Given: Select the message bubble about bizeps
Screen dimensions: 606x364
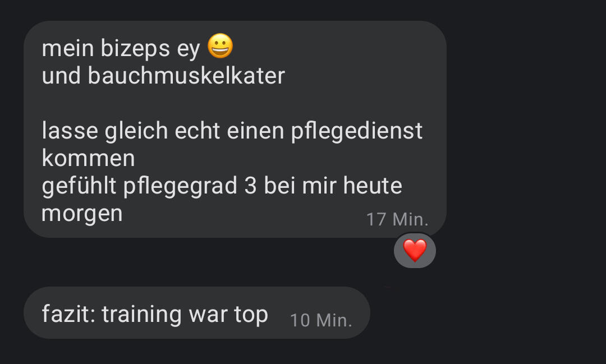Looking at the screenshot, I should click(235, 129).
